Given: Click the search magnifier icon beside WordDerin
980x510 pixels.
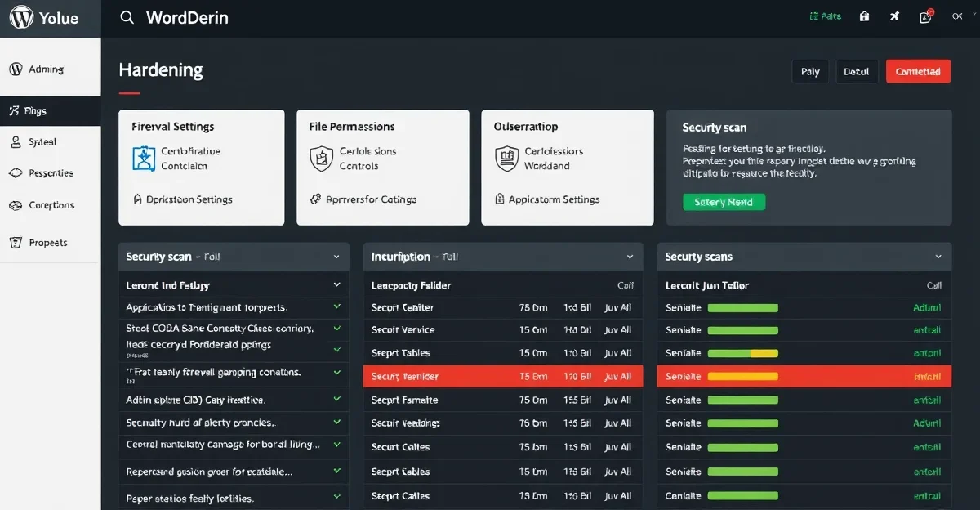Looking at the screenshot, I should tap(127, 17).
